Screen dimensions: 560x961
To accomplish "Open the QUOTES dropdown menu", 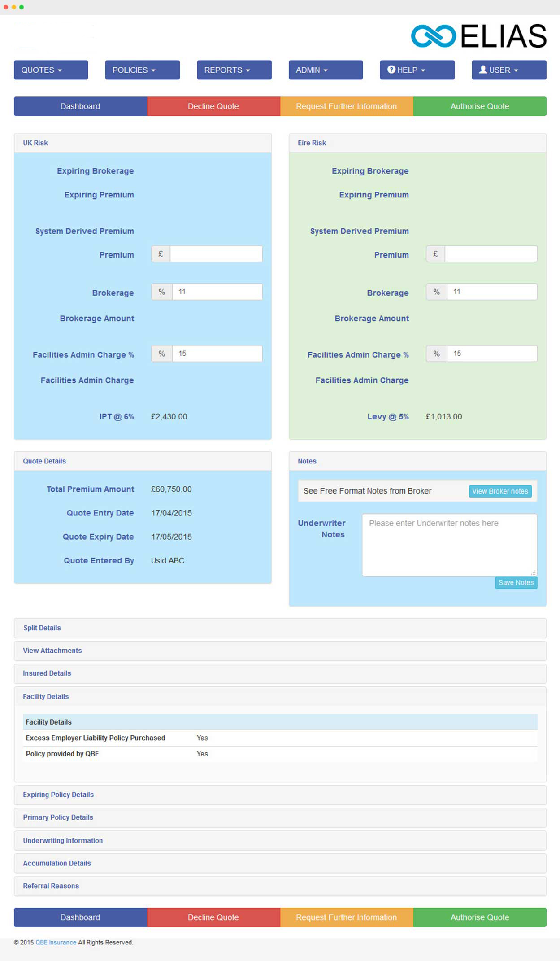I will (x=51, y=70).
